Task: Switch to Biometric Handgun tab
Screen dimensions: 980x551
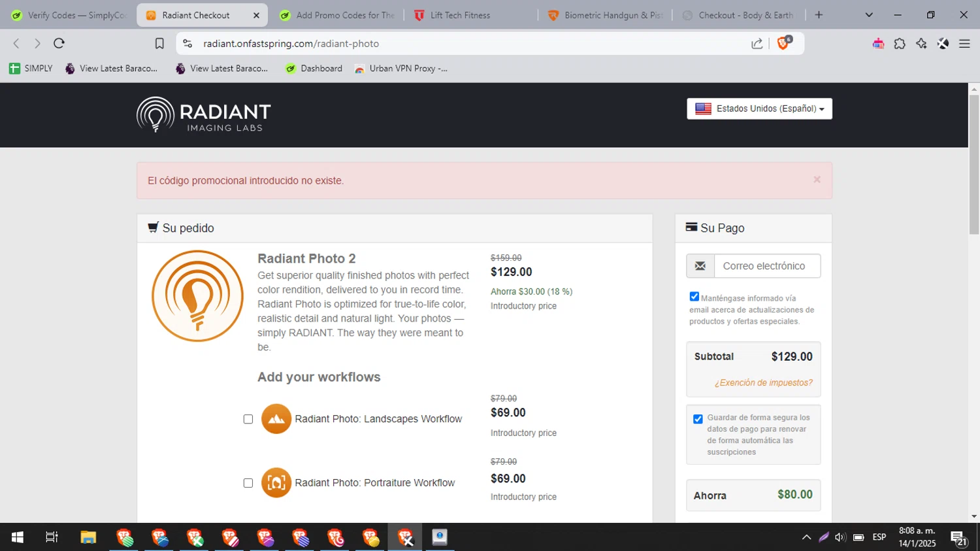Action: click(x=606, y=15)
